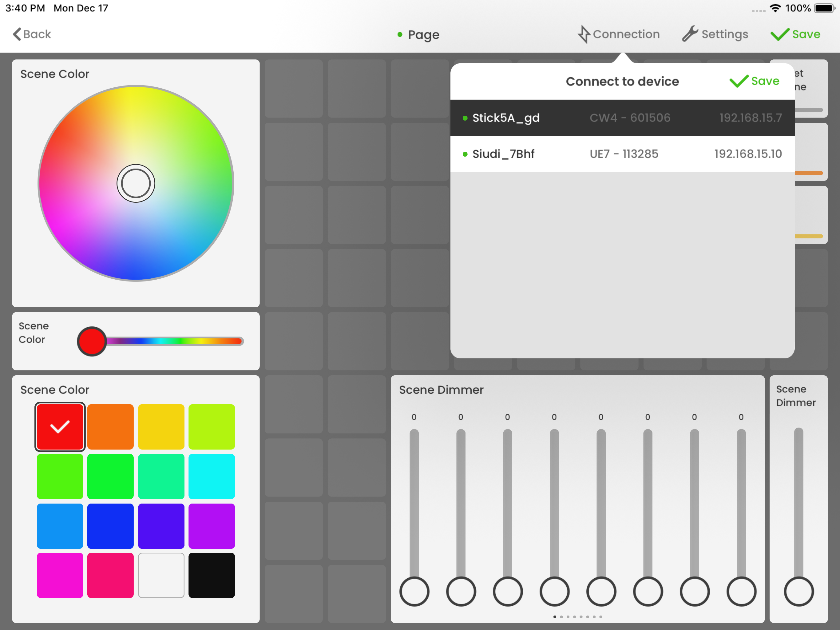Pick the cyan color swatch
The width and height of the screenshot is (840, 630).
[212, 476]
